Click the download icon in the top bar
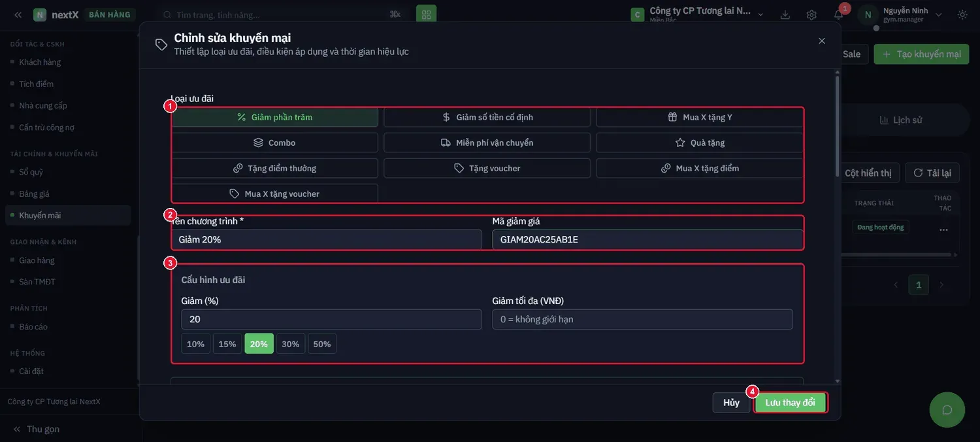 [785, 14]
